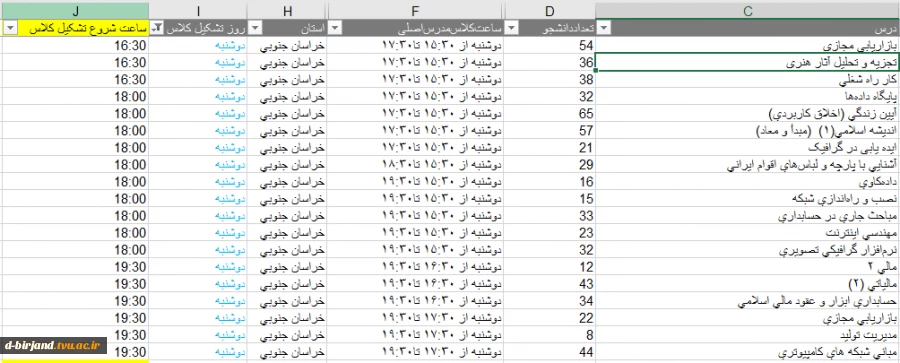The height and width of the screenshot is (363, 900).
Task: Open the filter dropdown for ساعت‌کلاس‌مدرس‌اصلی column
Action: [335, 28]
